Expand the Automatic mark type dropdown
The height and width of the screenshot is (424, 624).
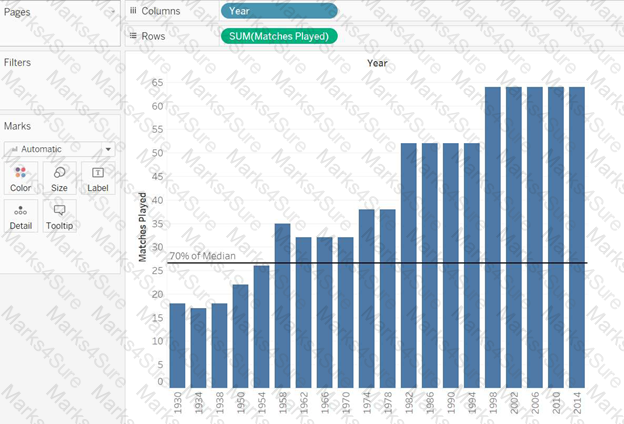coord(59,149)
